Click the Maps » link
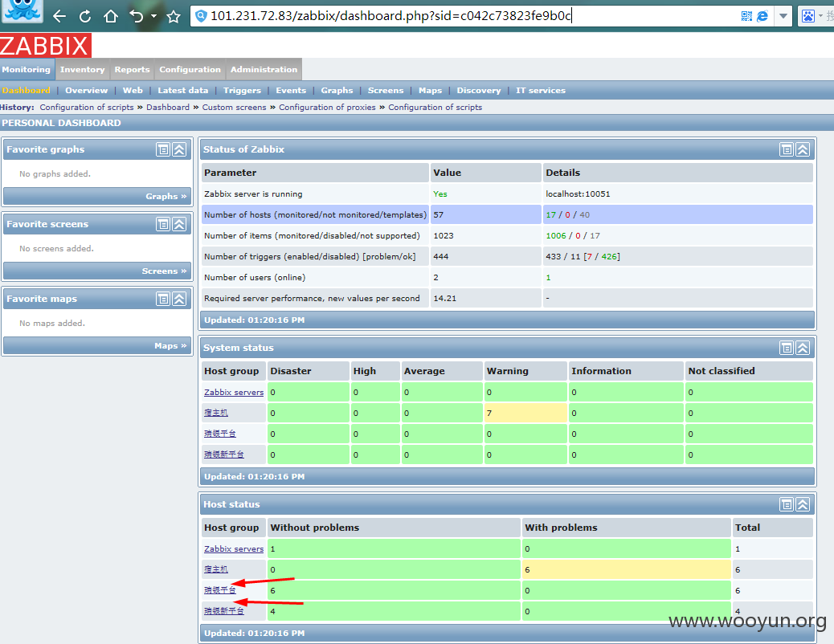Image resolution: width=834 pixels, height=644 pixels. coord(170,345)
